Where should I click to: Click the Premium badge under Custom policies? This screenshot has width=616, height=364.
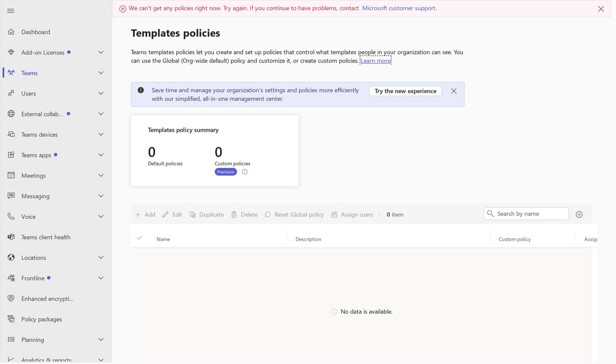coord(226,172)
